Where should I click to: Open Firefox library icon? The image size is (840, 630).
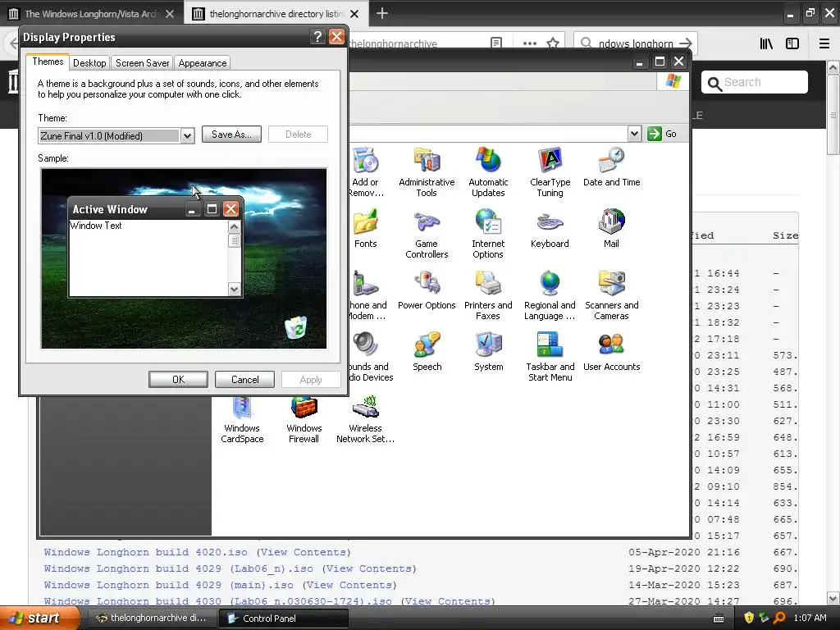[766, 43]
